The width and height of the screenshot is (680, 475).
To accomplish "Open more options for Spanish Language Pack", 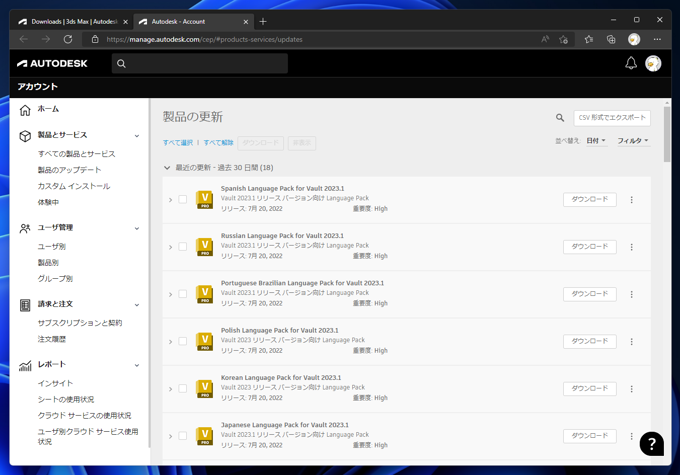I will tap(631, 200).
